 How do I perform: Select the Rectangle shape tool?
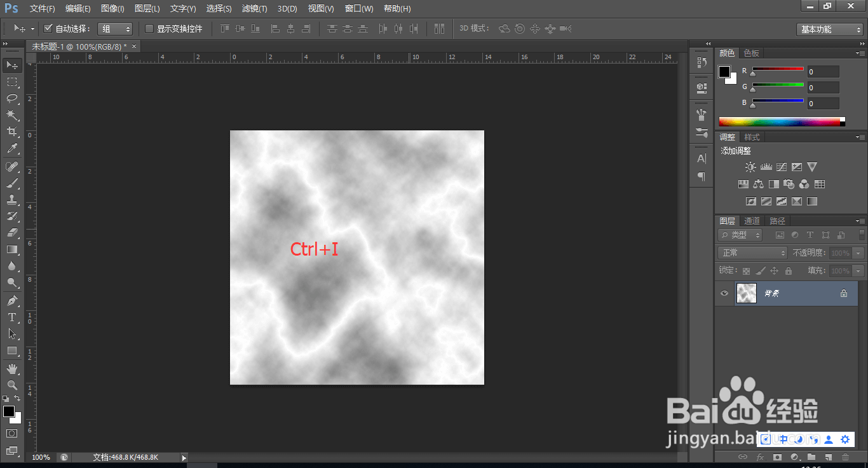(x=12, y=350)
